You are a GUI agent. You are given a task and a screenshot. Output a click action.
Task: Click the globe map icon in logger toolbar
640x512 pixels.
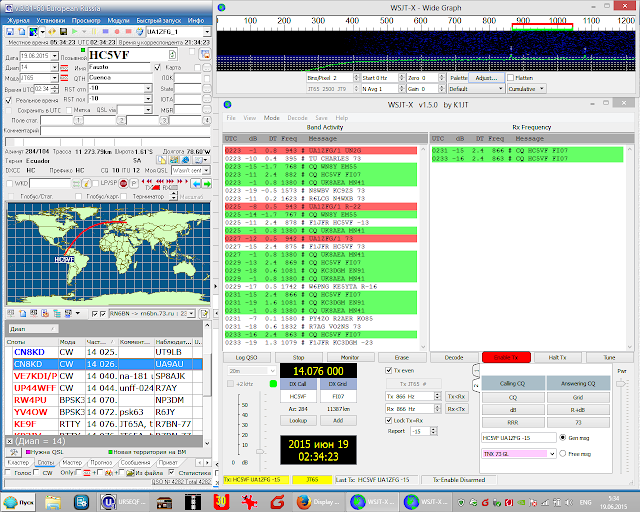click(x=33, y=31)
